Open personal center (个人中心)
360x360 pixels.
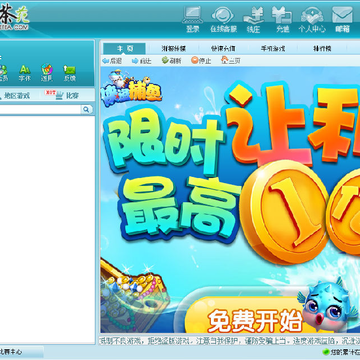point(312,20)
